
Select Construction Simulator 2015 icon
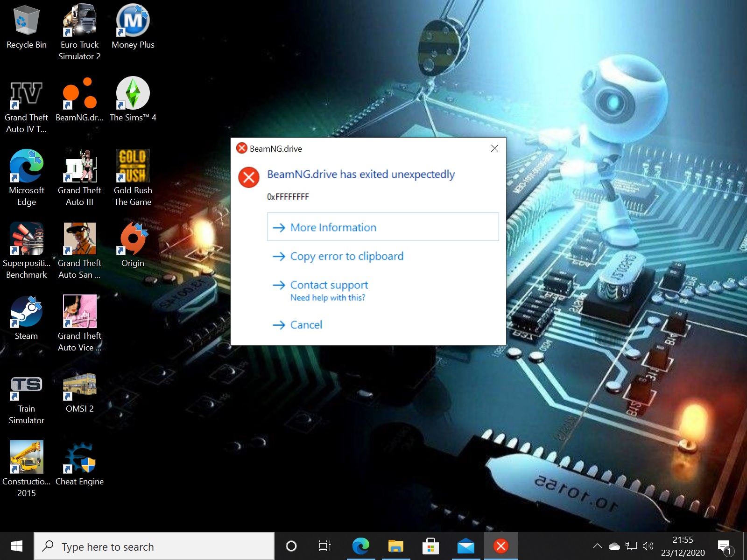[26, 469]
